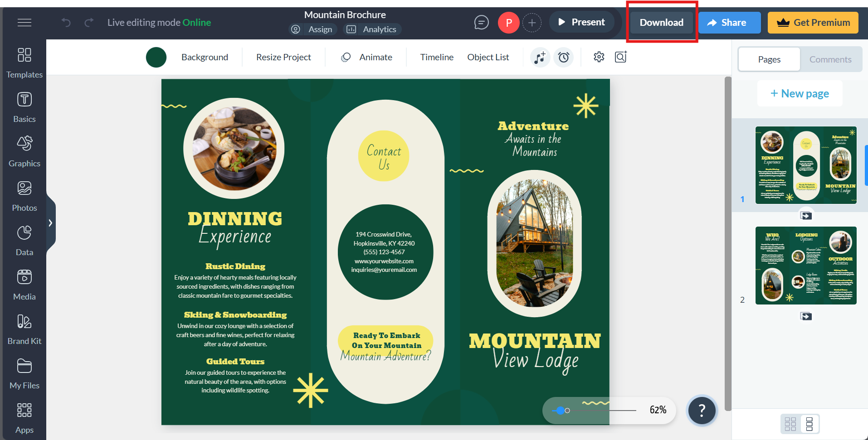Click the Get Premium button

click(x=813, y=23)
